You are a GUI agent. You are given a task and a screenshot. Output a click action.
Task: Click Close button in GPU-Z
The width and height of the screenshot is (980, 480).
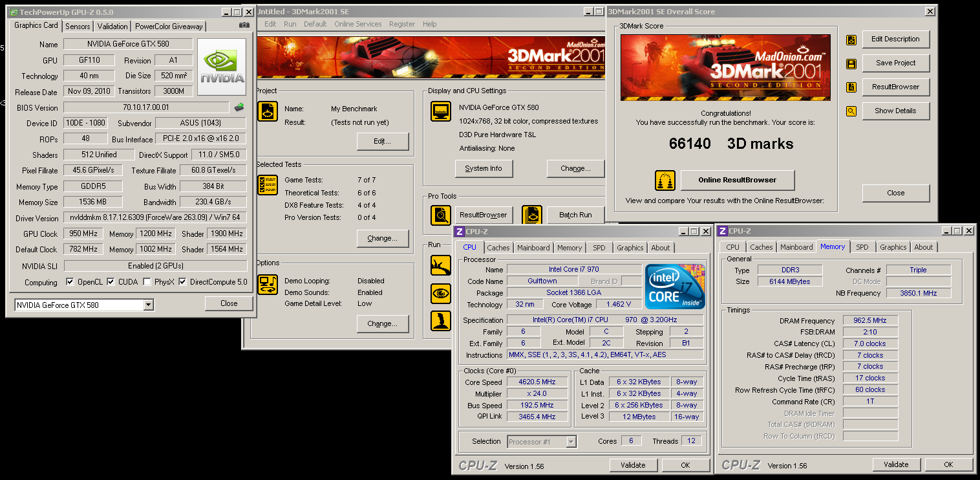tap(229, 303)
